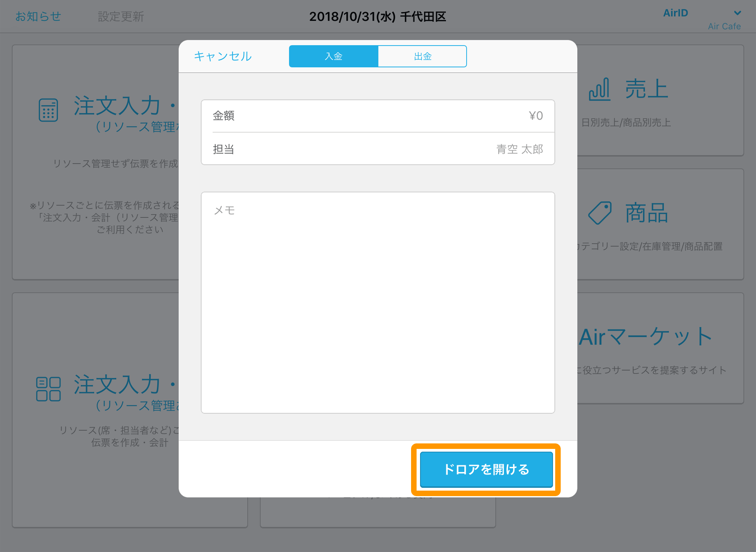Open the 担当 staff selection row
Viewport: 756px width, 552px height.
[378, 149]
